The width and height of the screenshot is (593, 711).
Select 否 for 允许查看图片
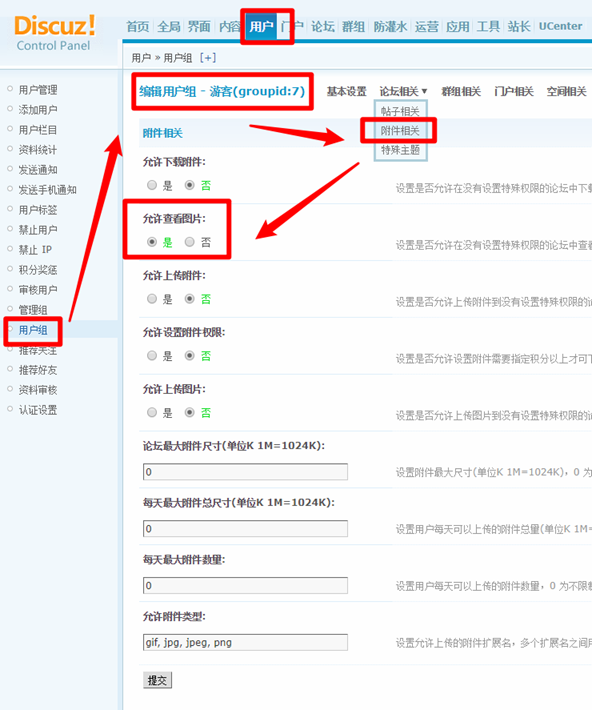coord(190,242)
